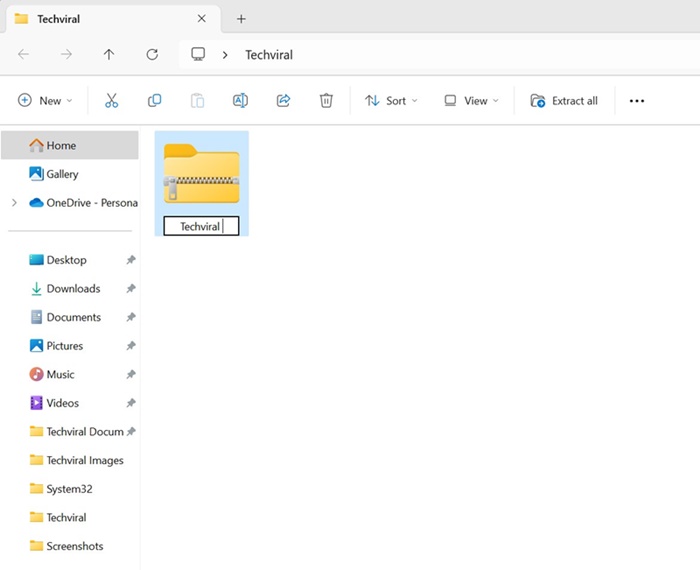The width and height of the screenshot is (700, 570).
Task: Open the View dropdown menu
Action: coord(471,100)
